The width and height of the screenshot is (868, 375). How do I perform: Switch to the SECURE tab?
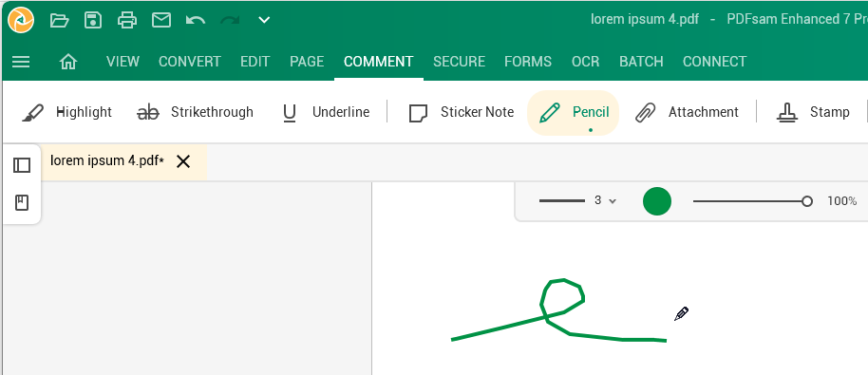pyautogui.click(x=460, y=62)
